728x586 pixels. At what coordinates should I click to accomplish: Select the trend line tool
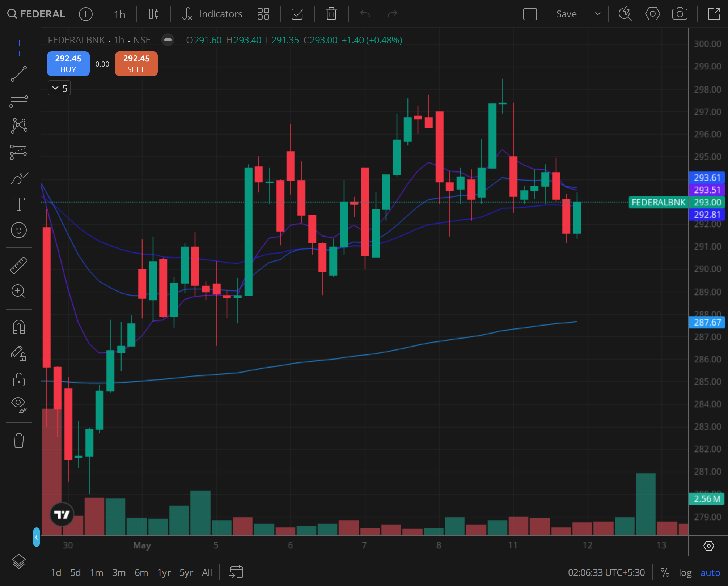(19, 74)
